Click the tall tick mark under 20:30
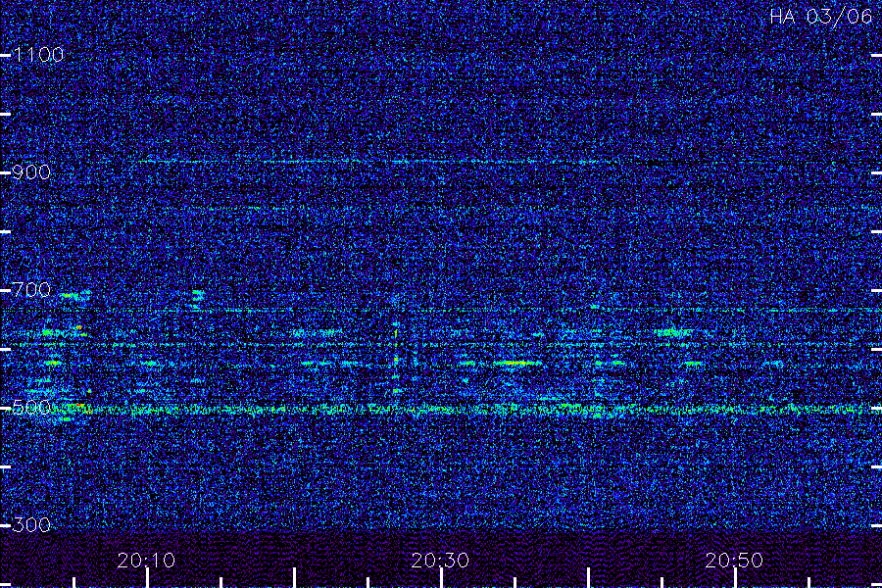Image resolution: width=882 pixels, height=588 pixels. tap(442, 578)
